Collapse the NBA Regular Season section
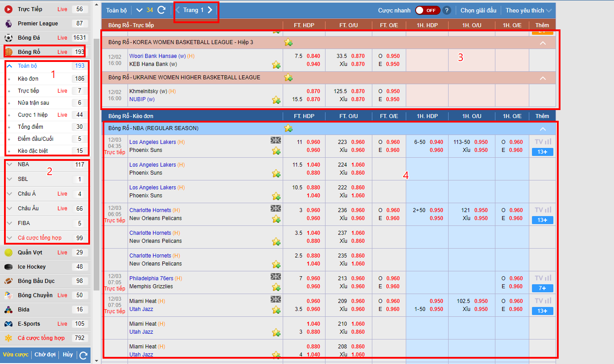This screenshot has width=614, height=364. [x=543, y=129]
